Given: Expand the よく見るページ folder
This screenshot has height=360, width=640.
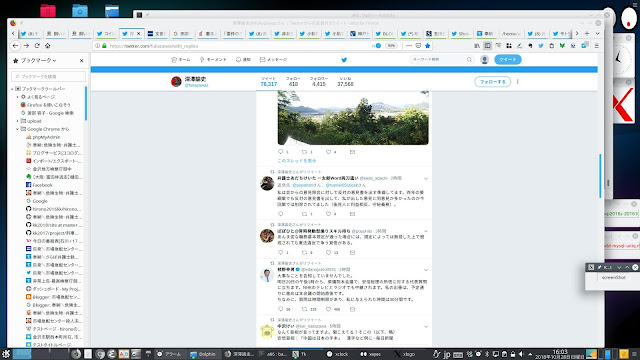Looking at the screenshot, I should (18, 97).
